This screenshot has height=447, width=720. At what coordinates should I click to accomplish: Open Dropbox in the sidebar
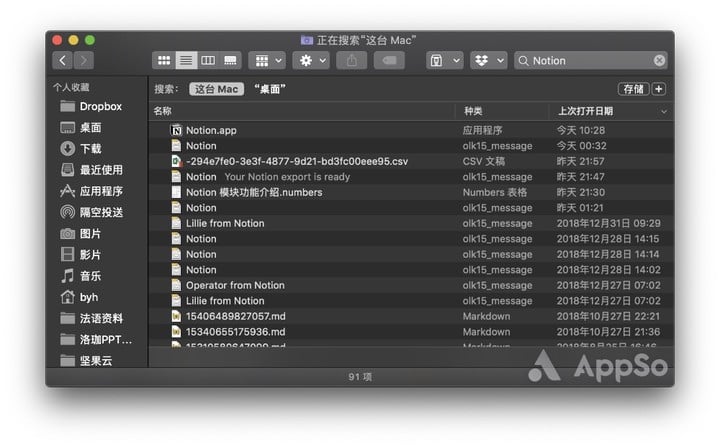(x=91, y=107)
